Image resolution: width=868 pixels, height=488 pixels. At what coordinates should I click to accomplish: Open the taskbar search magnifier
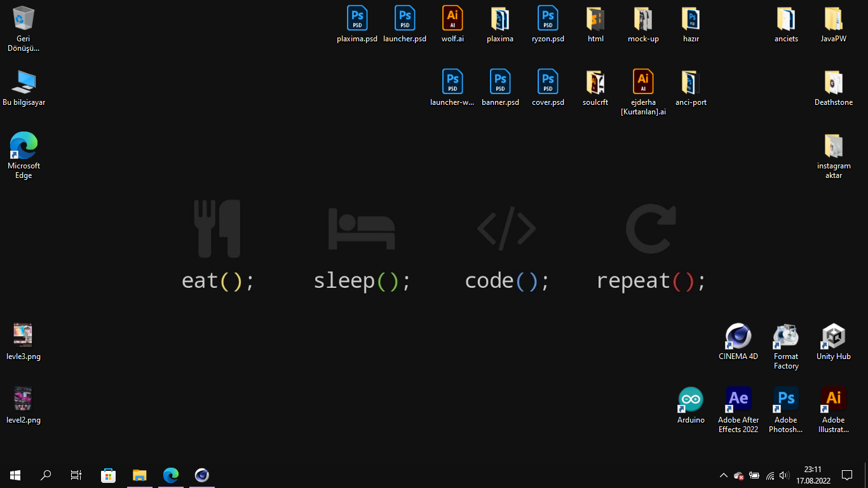(x=46, y=475)
